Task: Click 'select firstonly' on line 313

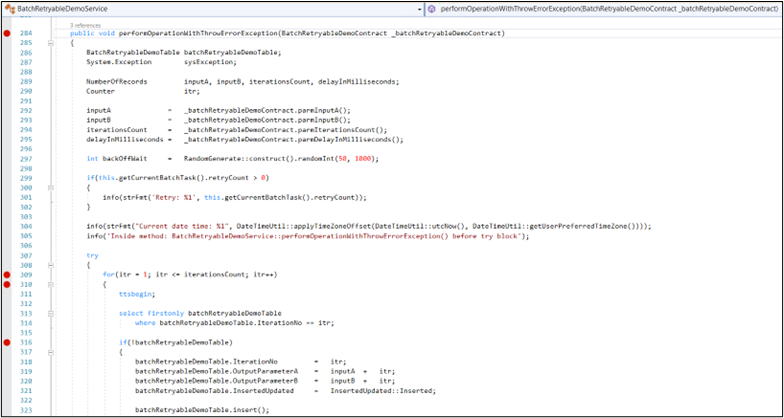Action: (152, 314)
